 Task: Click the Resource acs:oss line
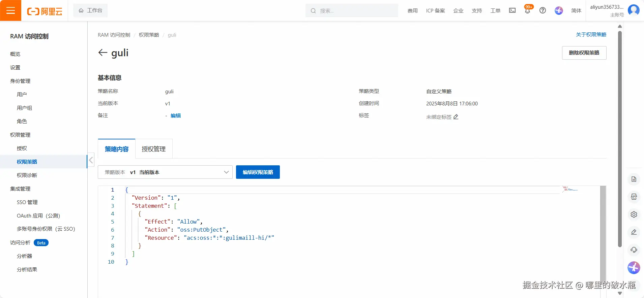(209, 238)
